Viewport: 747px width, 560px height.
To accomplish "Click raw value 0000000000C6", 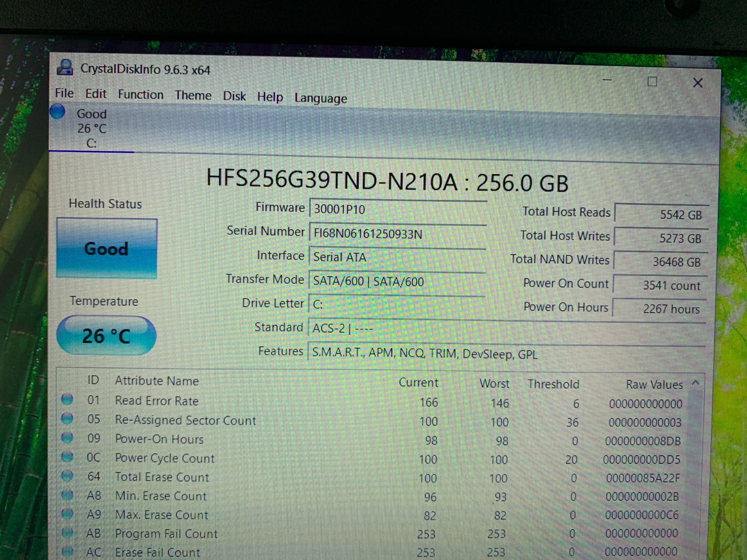I will click(x=641, y=515).
